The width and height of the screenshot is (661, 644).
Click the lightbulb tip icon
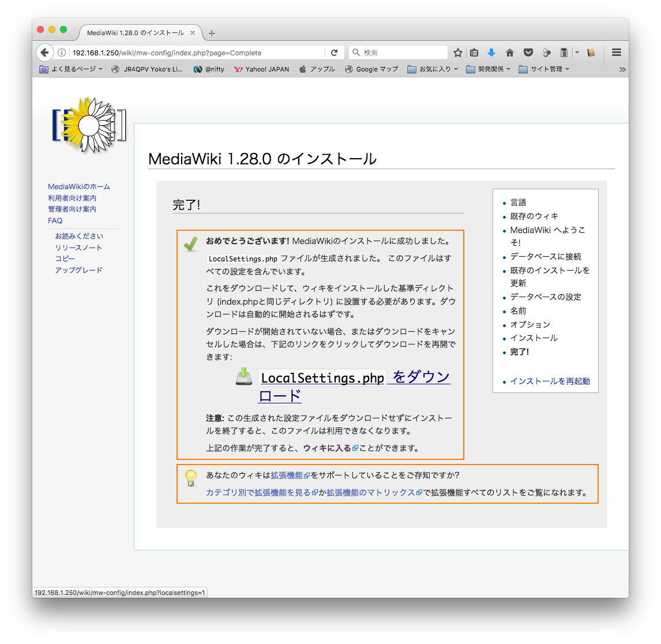[191, 478]
